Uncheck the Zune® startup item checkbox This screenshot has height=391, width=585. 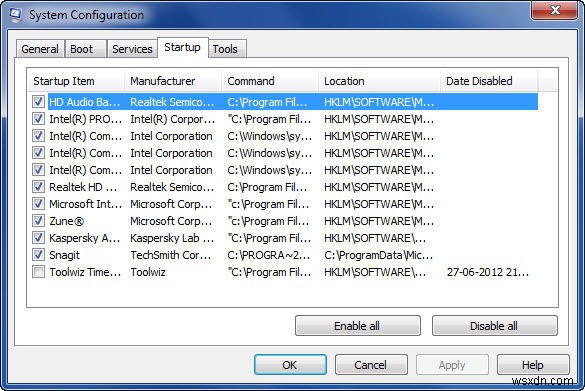[x=38, y=220]
